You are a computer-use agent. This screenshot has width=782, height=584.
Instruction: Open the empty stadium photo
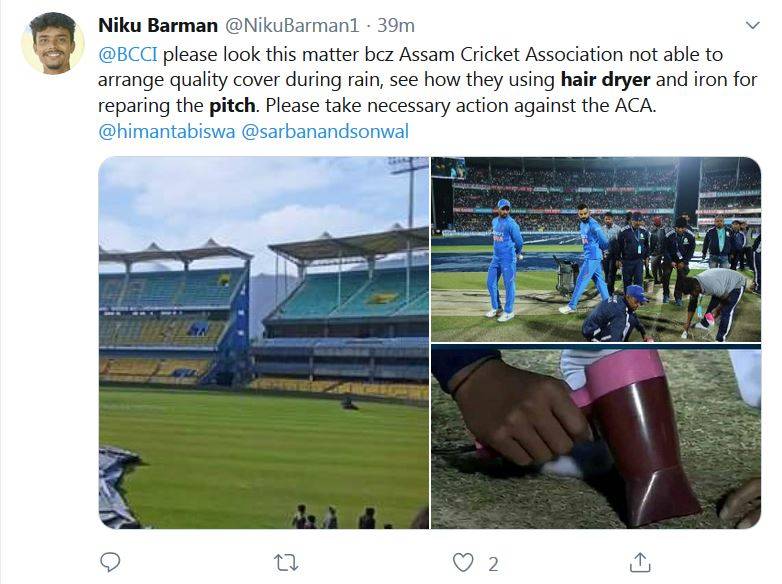(263, 342)
